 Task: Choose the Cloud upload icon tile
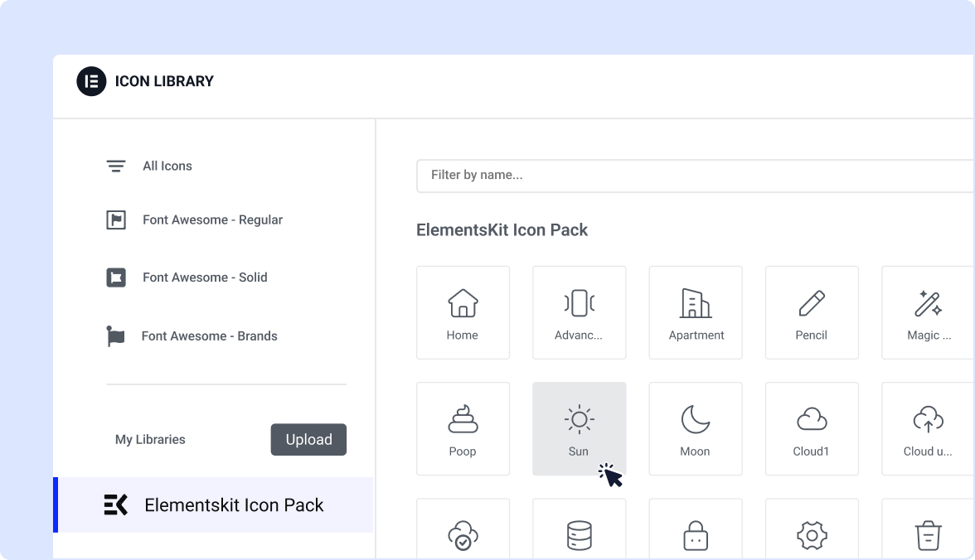928,429
